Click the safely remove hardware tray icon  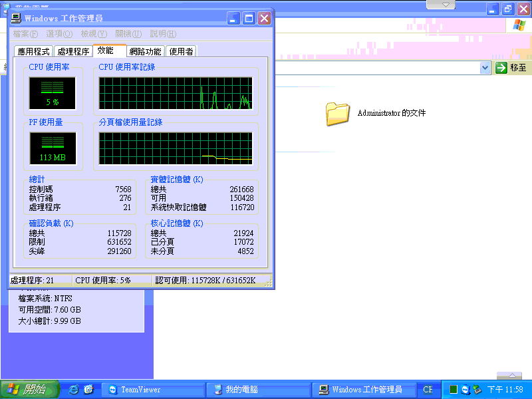click(477, 390)
